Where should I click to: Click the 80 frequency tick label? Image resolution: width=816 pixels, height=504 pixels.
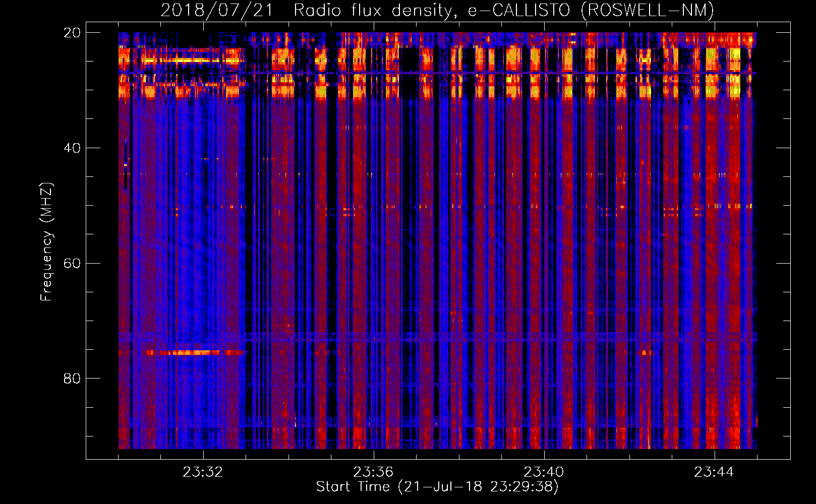(72, 379)
